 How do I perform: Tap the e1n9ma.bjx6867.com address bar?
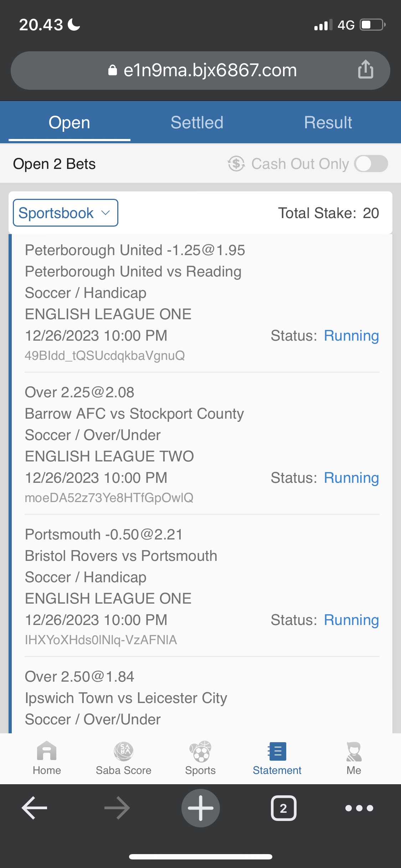coord(203,70)
